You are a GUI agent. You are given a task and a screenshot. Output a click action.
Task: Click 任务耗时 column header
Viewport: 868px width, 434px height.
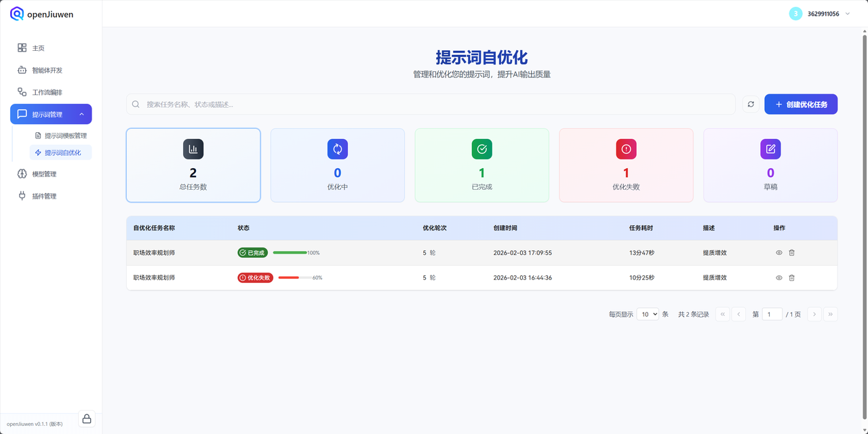pos(642,228)
